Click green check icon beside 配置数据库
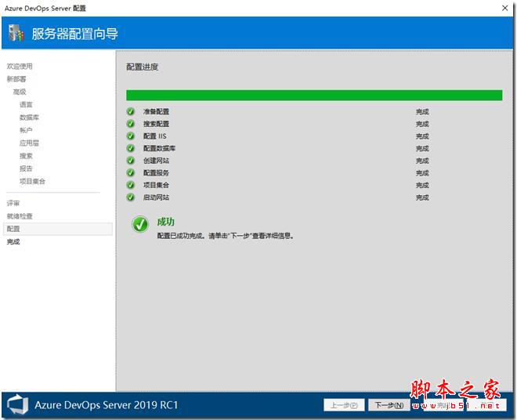 point(131,148)
